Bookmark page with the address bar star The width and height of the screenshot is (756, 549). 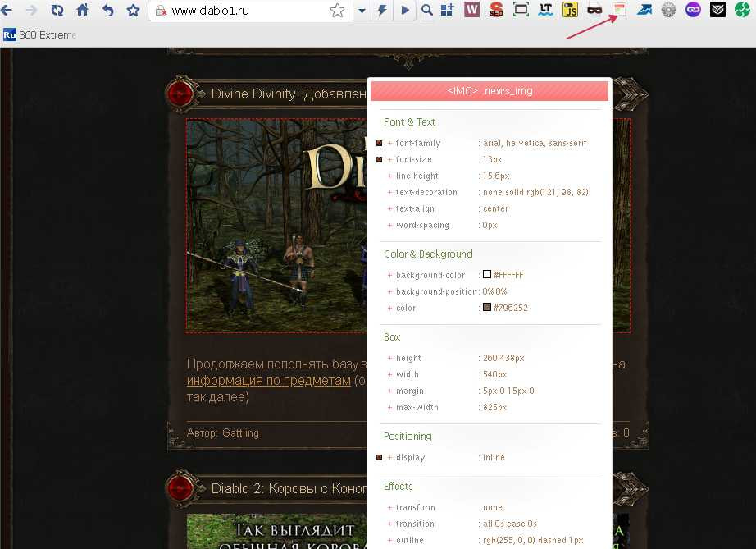click(x=338, y=10)
